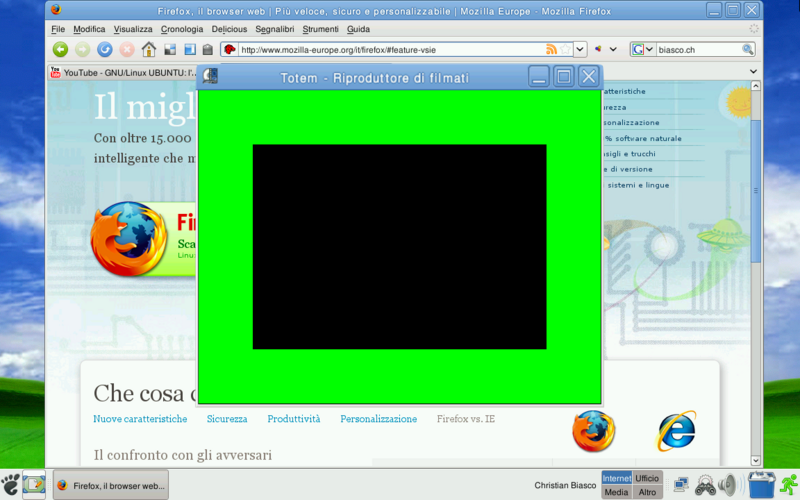The height and width of the screenshot is (500, 800).
Task: Open the Delicious menu
Action: tap(229, 29)
